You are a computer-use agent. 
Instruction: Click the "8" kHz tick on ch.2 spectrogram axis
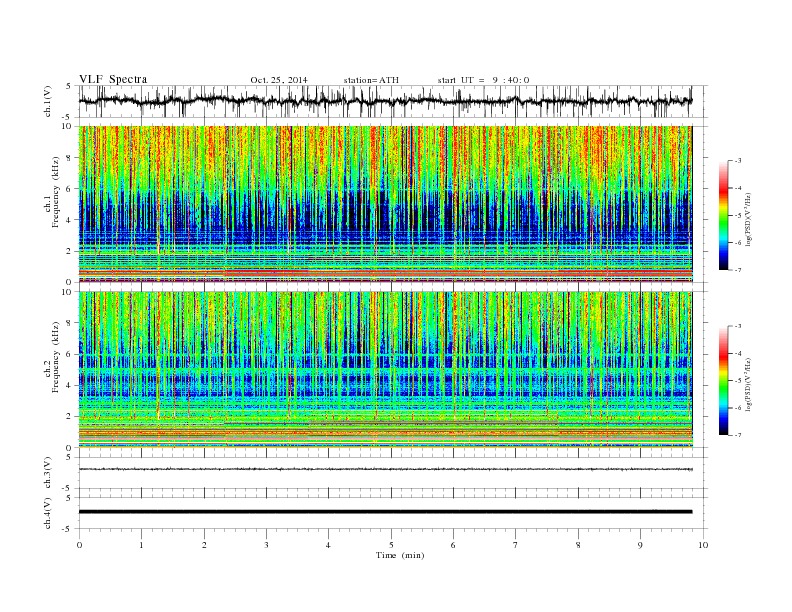(x=70, y=323)
